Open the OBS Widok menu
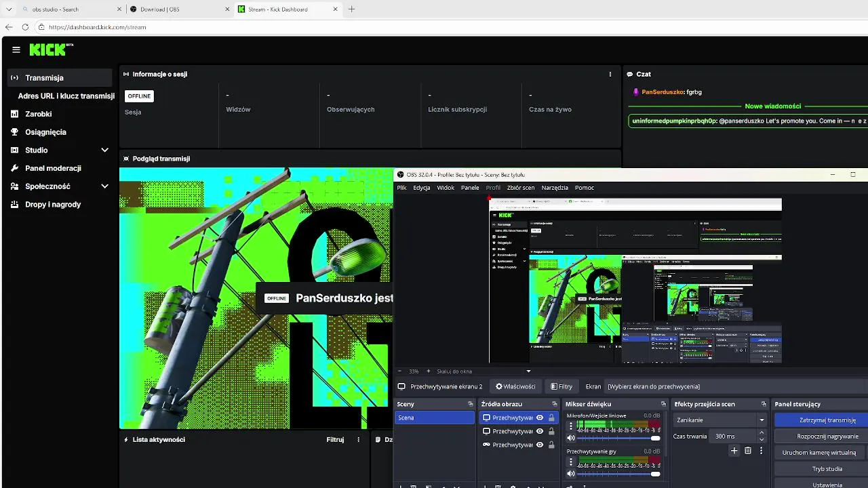The image size is (868, 488). point(446,188)
